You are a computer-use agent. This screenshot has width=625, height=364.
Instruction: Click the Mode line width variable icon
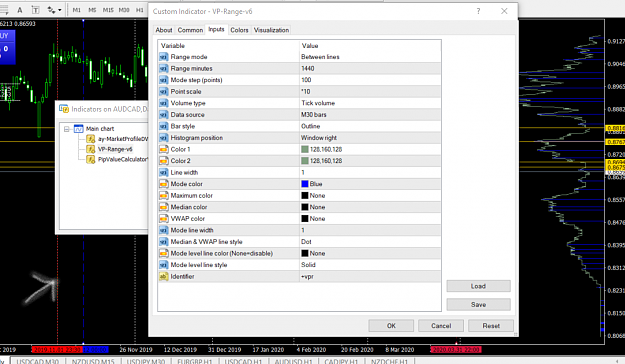pyautogui.click(x=164, y=230)
